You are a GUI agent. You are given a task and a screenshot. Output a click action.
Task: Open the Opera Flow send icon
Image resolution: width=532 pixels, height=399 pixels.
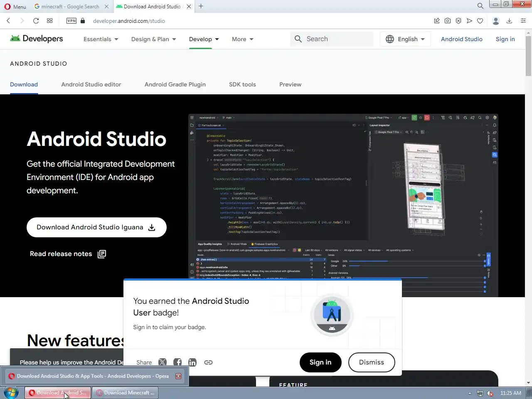[x=469, y=21]
